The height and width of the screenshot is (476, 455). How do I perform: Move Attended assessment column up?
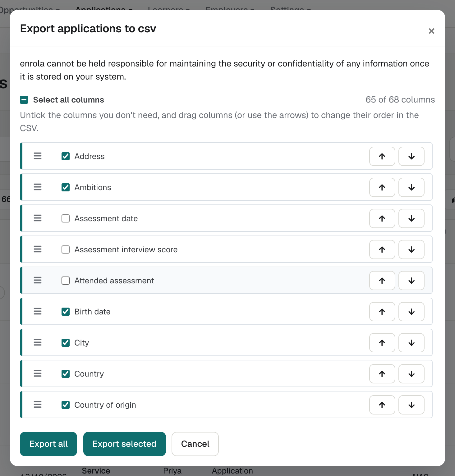tap(382, 281)
